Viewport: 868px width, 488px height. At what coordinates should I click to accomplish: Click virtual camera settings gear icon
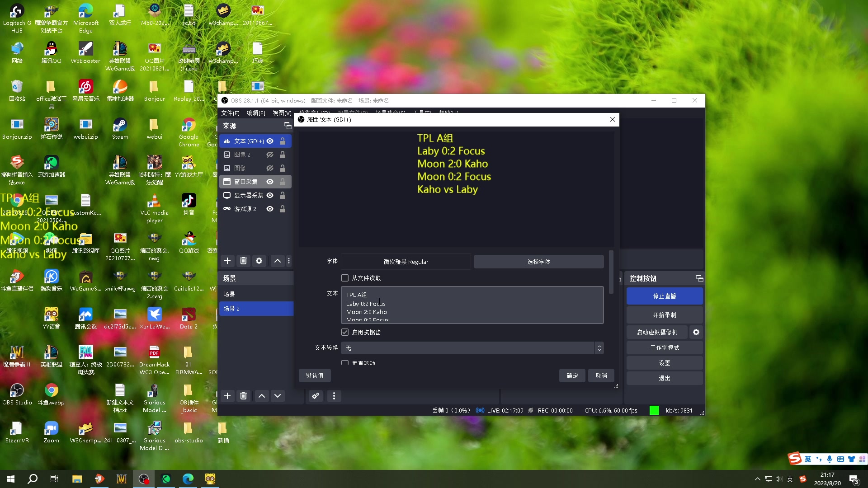pos(696,332)
